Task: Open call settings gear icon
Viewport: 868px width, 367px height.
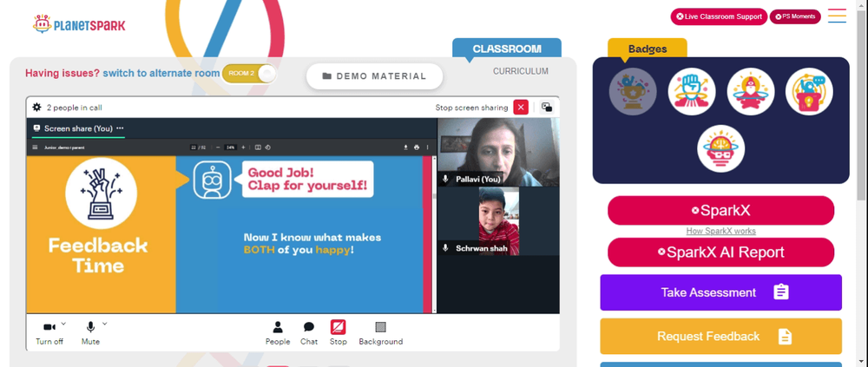Action: [x=36, y=108]
